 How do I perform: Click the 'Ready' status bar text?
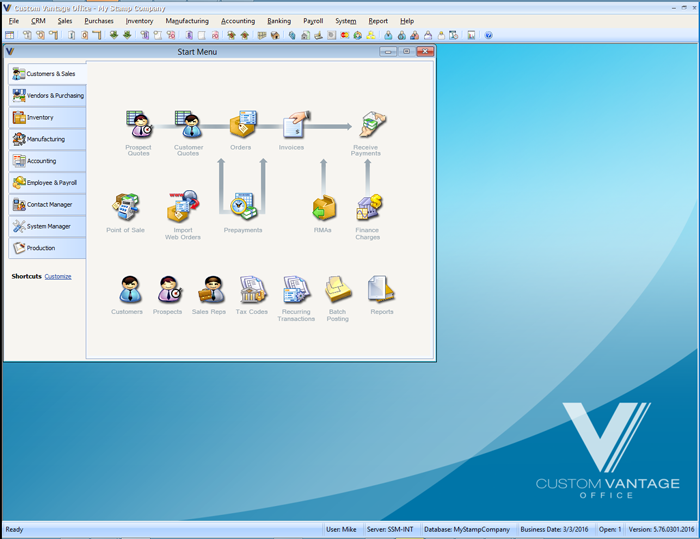14,529
